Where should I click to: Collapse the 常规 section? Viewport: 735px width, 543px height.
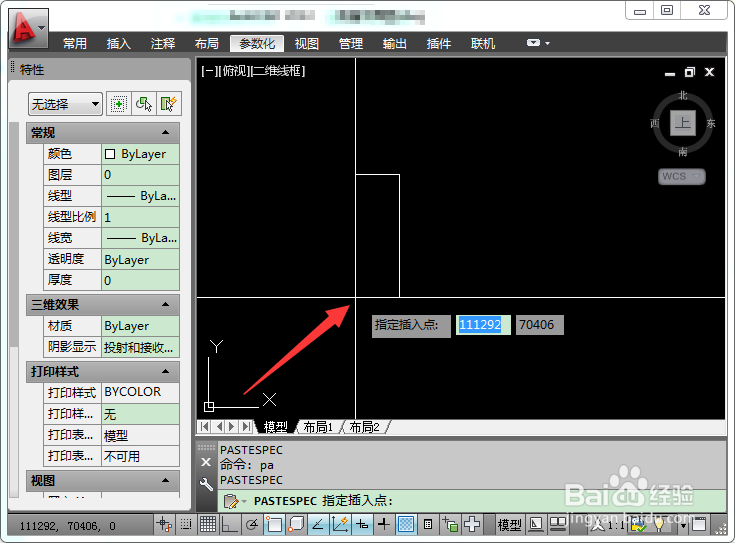(165, 133)
